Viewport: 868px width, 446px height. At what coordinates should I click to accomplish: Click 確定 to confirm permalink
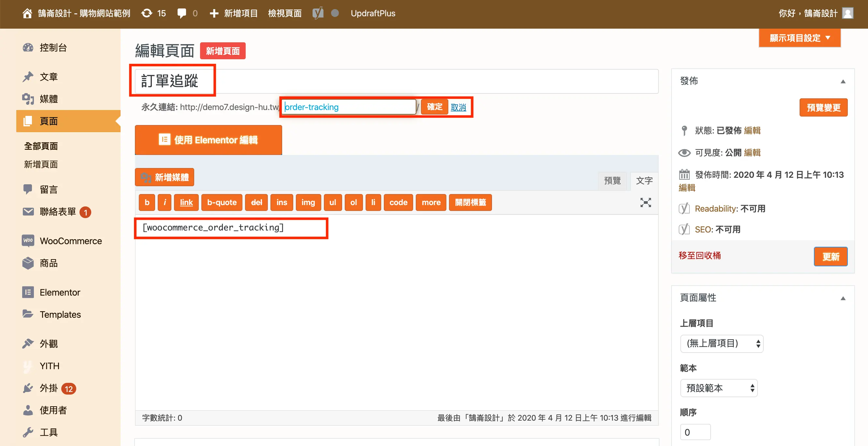click(434, 107)
